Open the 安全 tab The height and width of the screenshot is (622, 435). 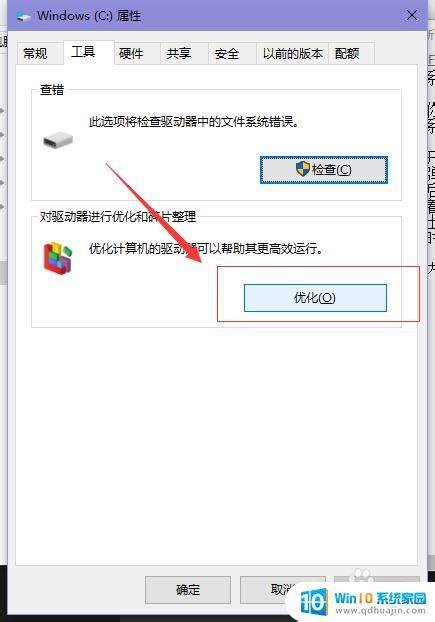(227, 54)
